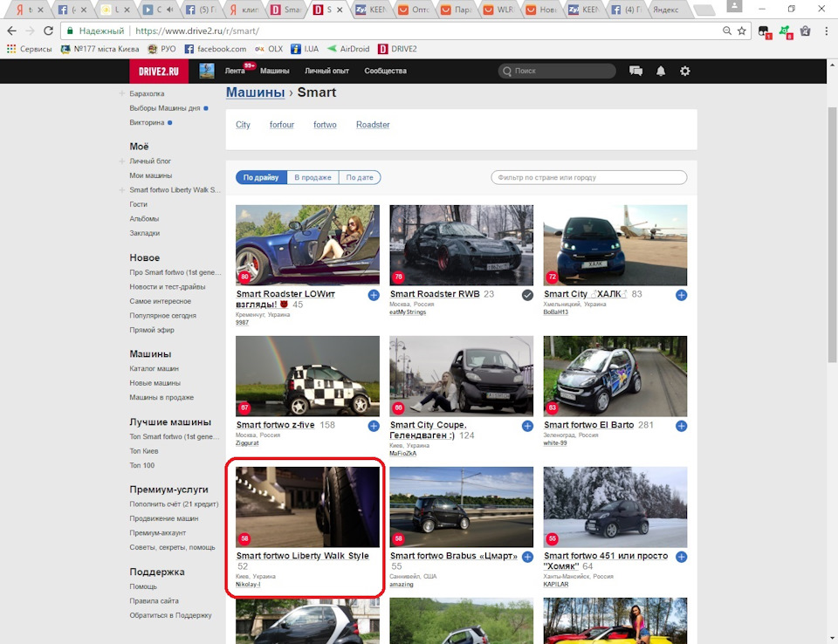Screen dimensions: 838x644
Task: Open facebook.com bookmark
Action: point(216,49)
